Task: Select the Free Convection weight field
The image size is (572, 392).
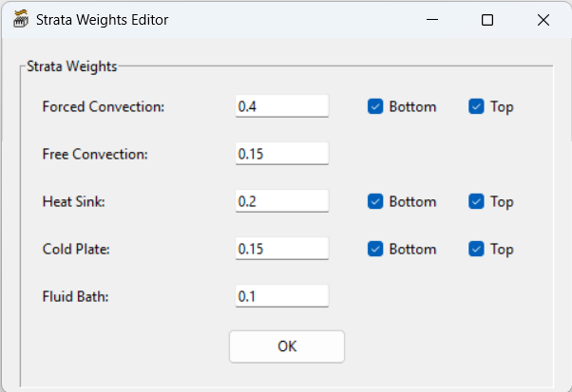Action: 281,154
